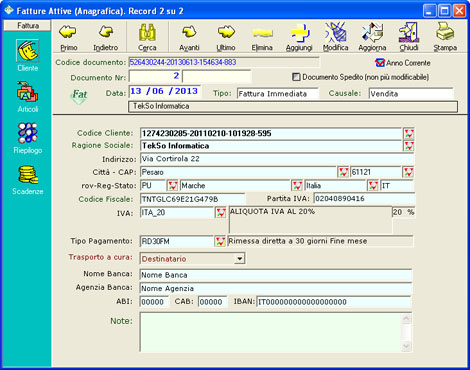470x370 pixels.
Task: Open Scadenze coins icon in sidebar
Action: pyautogui.click(x=28, y=180)
